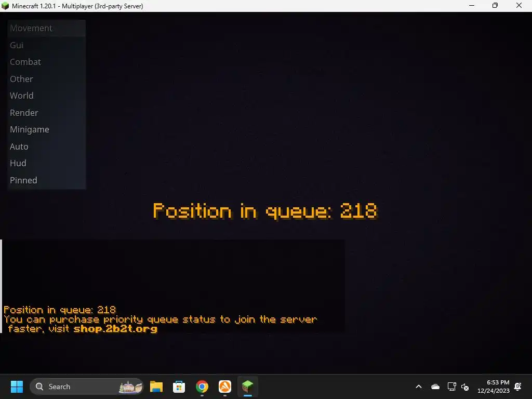Restore down the Minecraft window
Viewport: 532px width, 399px height.
pos(495,6)
